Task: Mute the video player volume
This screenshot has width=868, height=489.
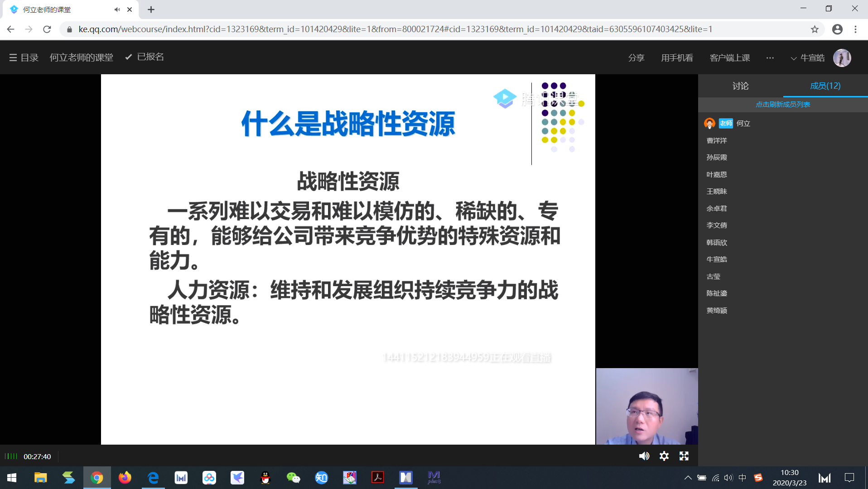Action: coord(644,456)
